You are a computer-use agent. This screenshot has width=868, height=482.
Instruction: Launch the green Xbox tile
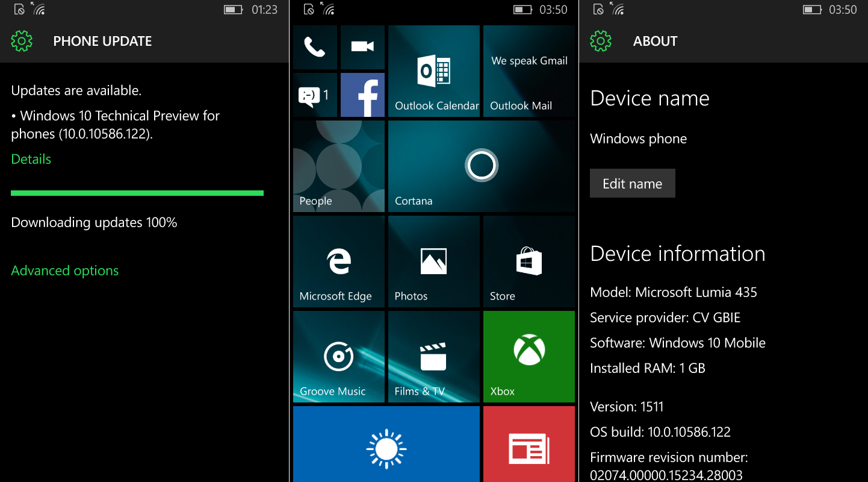[529, 357]
